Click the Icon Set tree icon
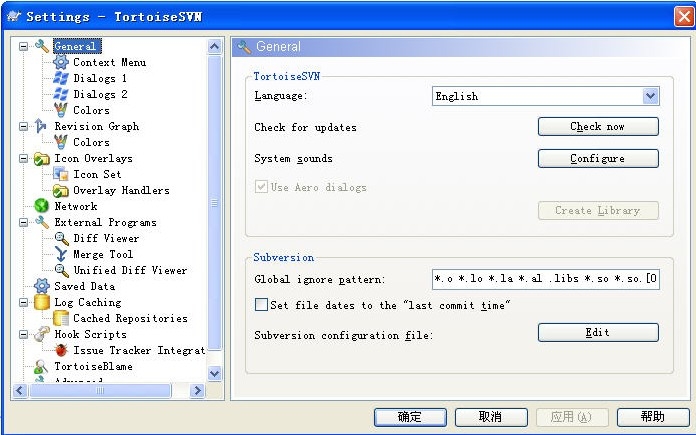696x435 pixels. 61,174
